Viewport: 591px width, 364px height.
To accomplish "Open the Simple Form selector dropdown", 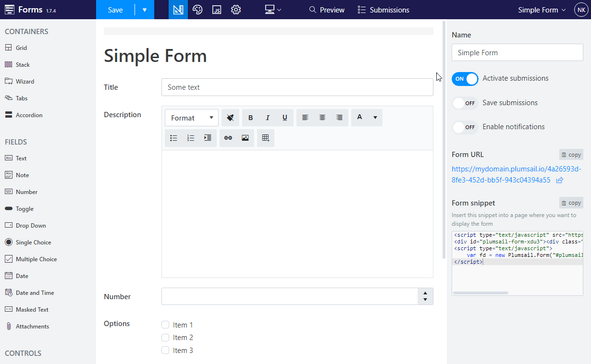I will [542, 10].
